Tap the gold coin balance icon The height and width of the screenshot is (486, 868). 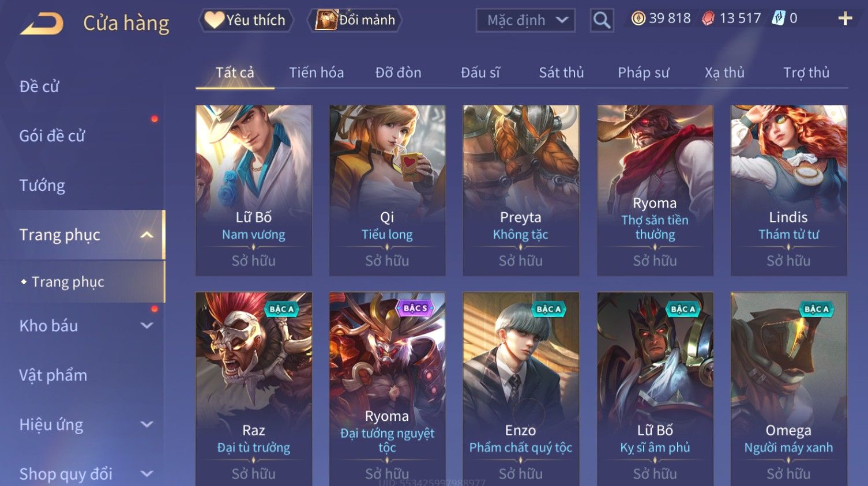tap(638, 18)
